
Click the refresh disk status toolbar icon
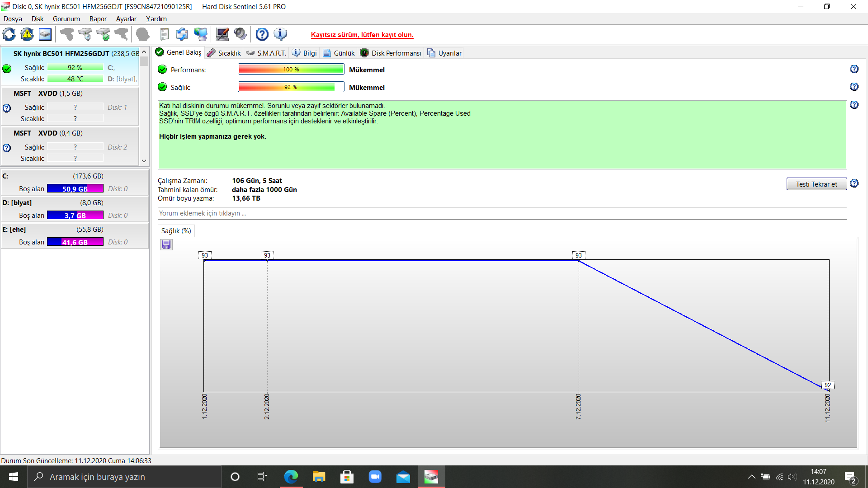[x=9, y=34]
